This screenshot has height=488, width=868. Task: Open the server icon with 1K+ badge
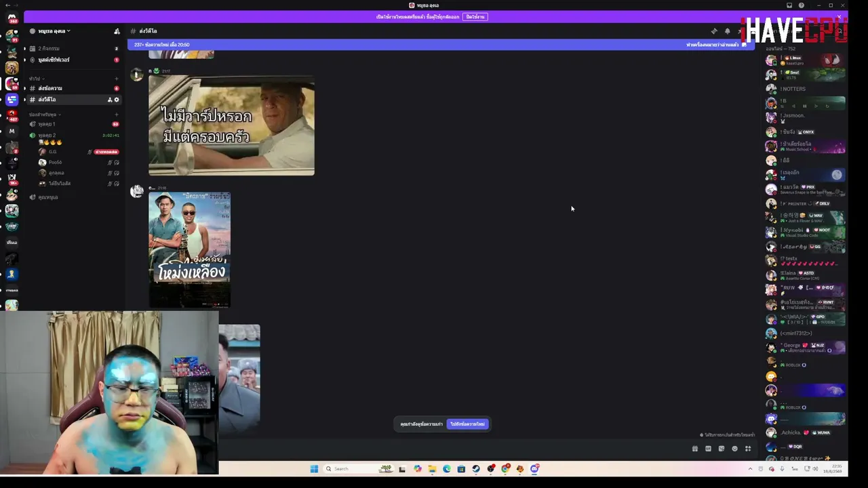tap(12, 179)
